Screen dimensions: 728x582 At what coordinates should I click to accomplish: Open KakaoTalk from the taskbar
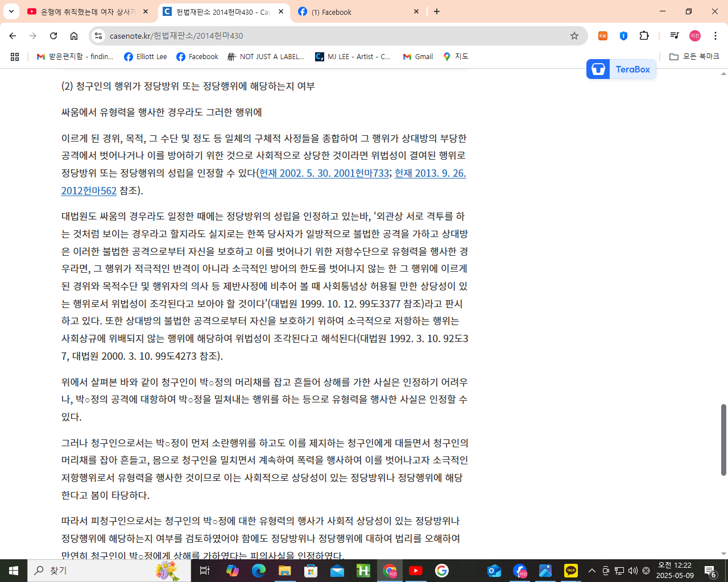[x=570, y=571]
